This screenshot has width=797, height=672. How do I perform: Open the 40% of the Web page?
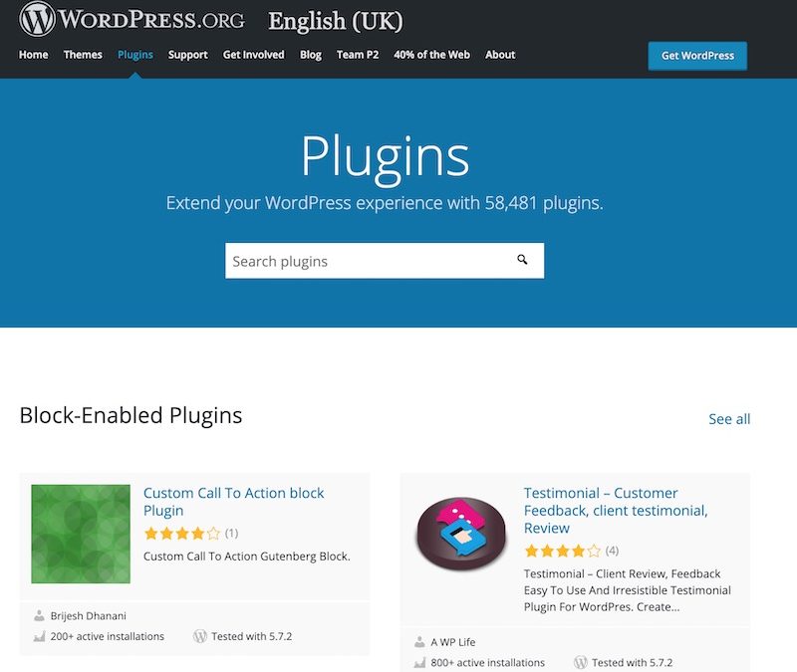(x=431, y=55)
